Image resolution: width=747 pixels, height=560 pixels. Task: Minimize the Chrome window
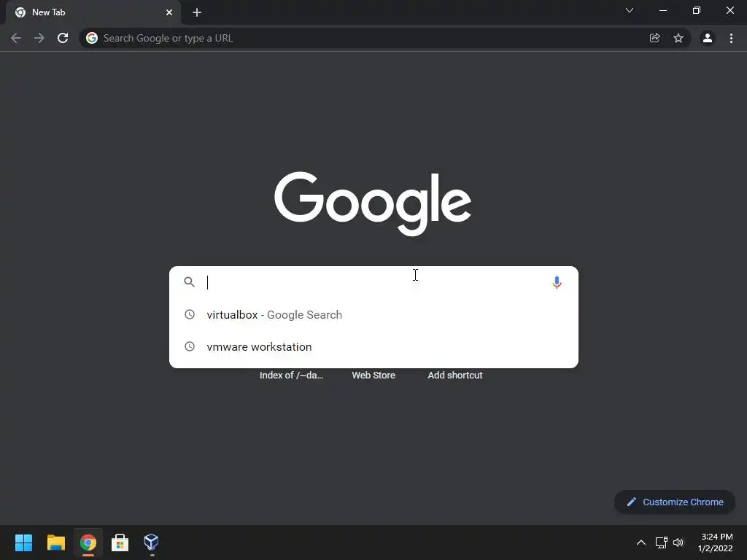click(663, 10)
